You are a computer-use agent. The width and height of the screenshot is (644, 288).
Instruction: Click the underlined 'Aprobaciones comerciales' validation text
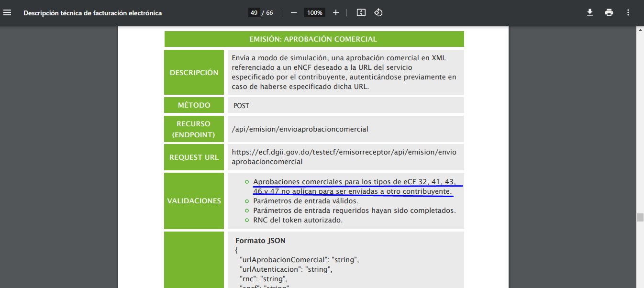pyautogui.click(x=357, y=187)
